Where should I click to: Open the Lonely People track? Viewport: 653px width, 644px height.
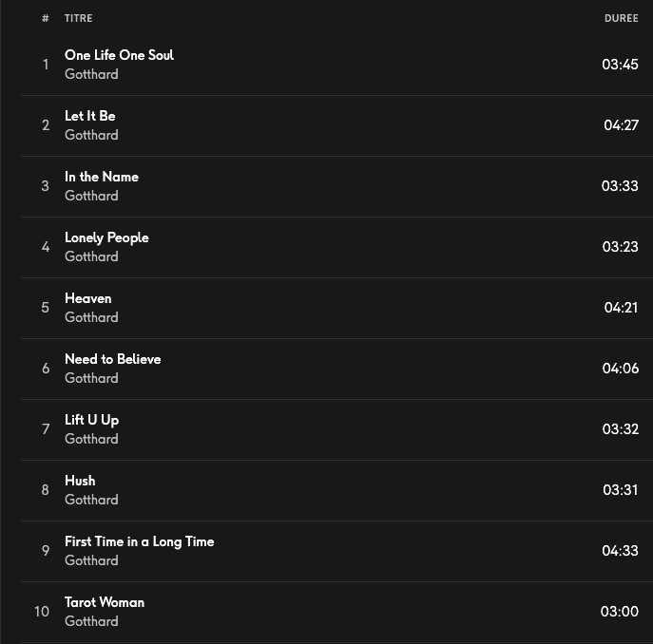pos(106,237)
